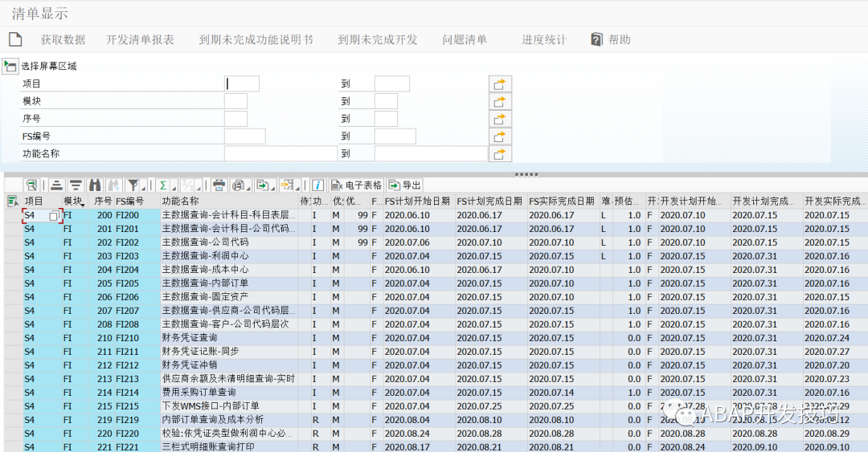Click the 电子表格 spreadsheet button

pos(357,185)
